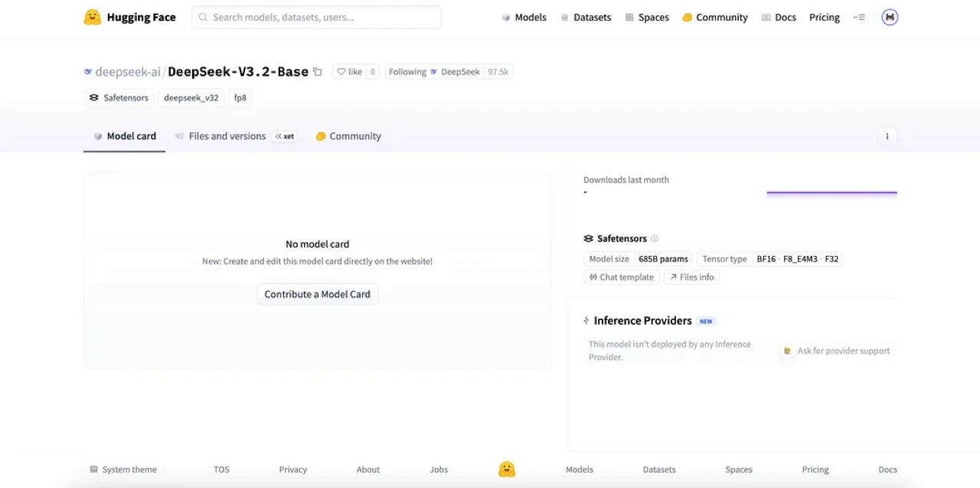Click the downloads last month graph line

[x=831, y=193]
